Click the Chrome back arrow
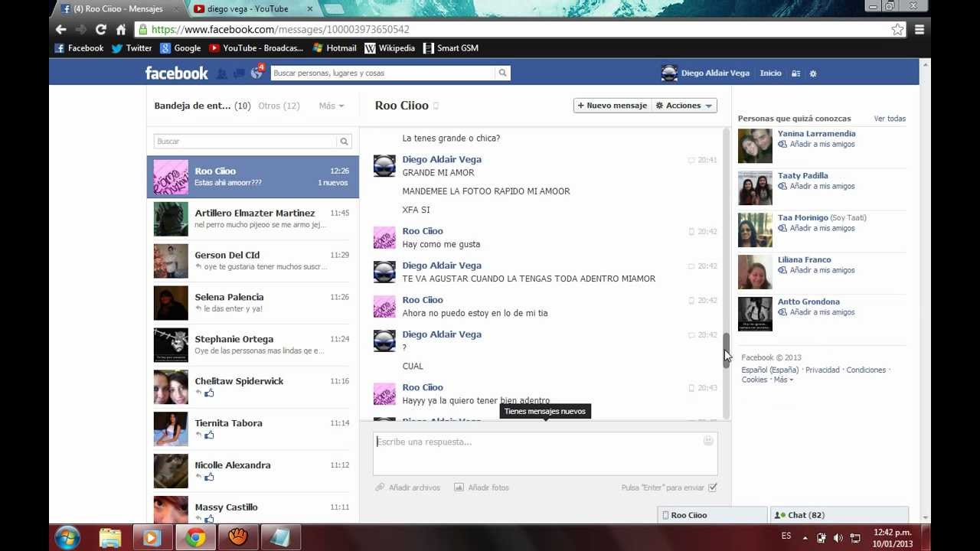Screen dimensions: 980x551 (x=61, y=29)
